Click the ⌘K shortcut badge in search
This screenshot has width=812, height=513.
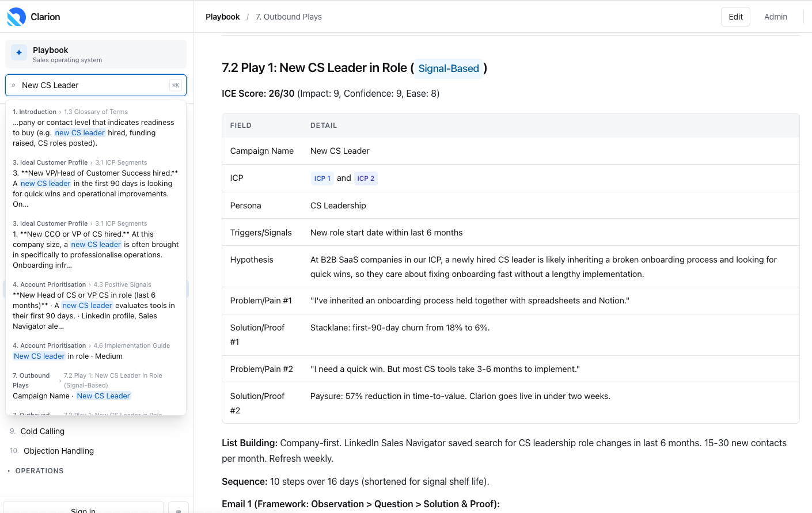175,85
